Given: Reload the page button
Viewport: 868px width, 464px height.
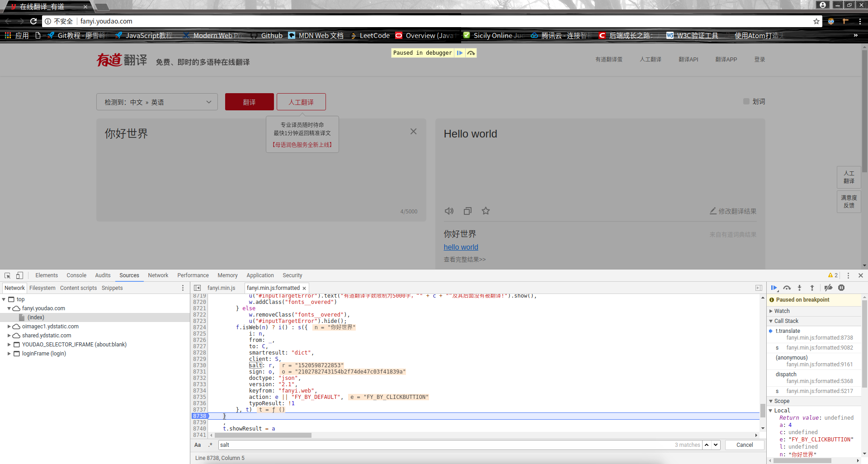Looking at the screenshot, I should tap(33, 21).
